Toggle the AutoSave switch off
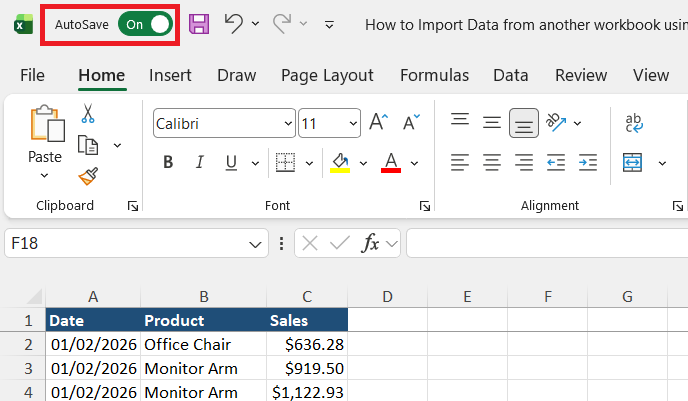Viewport: 688px width, 401px height. click(x=145, y=24)
